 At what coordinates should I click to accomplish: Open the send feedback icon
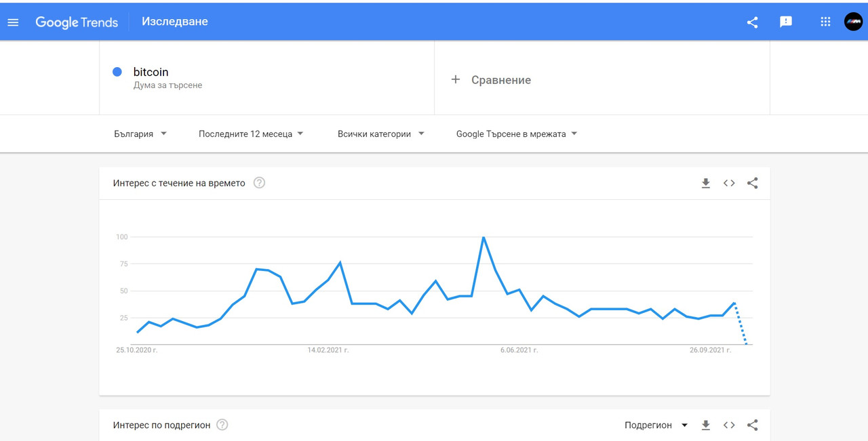click(786, 22)
